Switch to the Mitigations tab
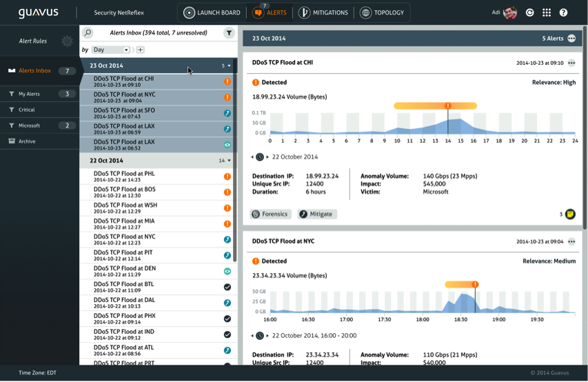This screenshot has height=382, width=588. click(323, 12)
